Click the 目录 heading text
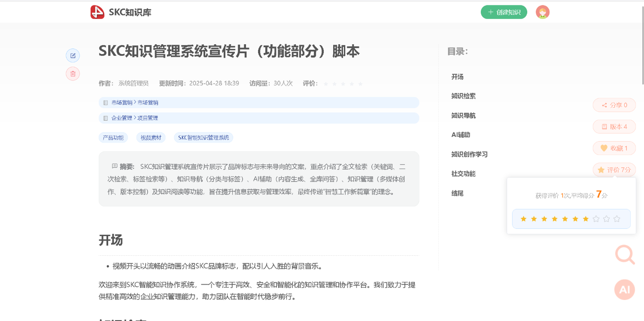This screenshot has width=644, height=321. pyautogui.click(x=457, y=51)
